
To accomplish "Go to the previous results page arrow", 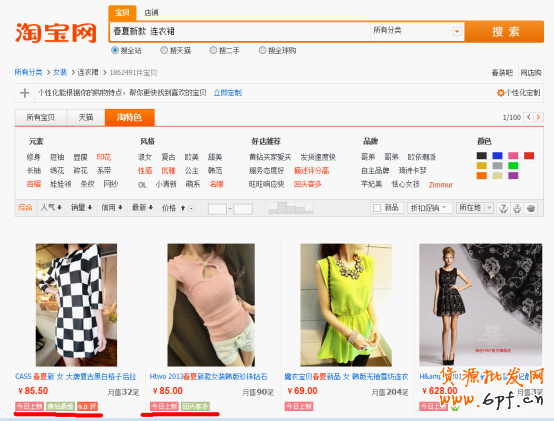I will (x=529, y=117).
